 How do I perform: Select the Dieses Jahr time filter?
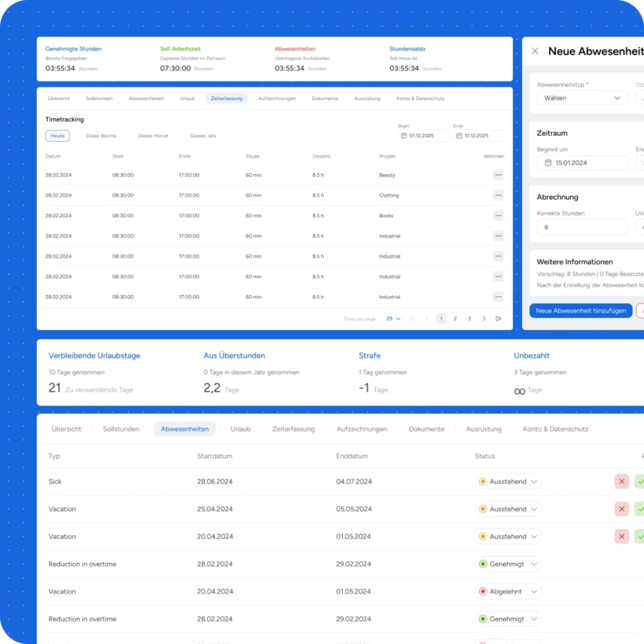[x=203, y=136]
